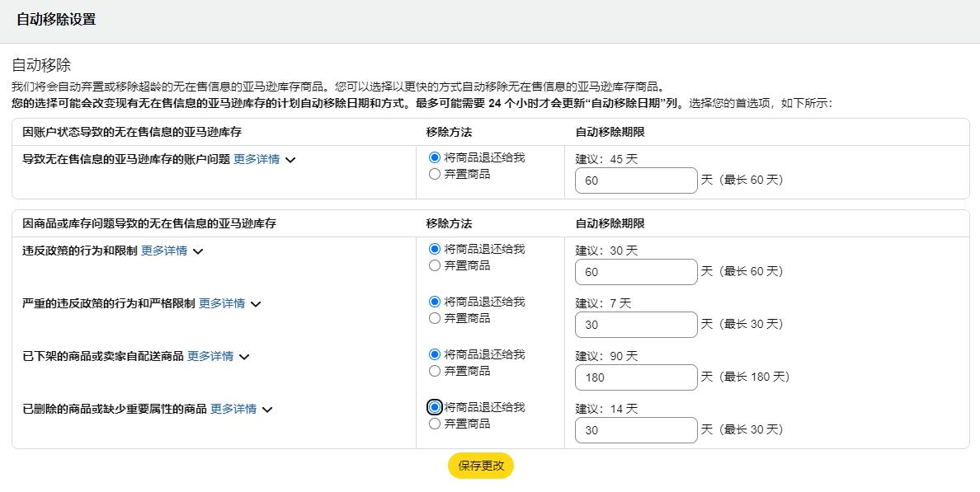Select 弃置商品 for 账户问题 row
980x492 pixels.
[x=435, y=174]
